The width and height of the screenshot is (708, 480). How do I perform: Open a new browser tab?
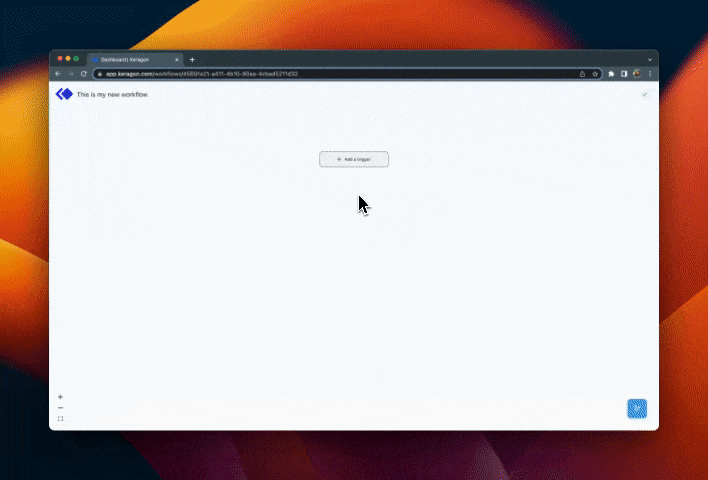[x=193, y=59]
